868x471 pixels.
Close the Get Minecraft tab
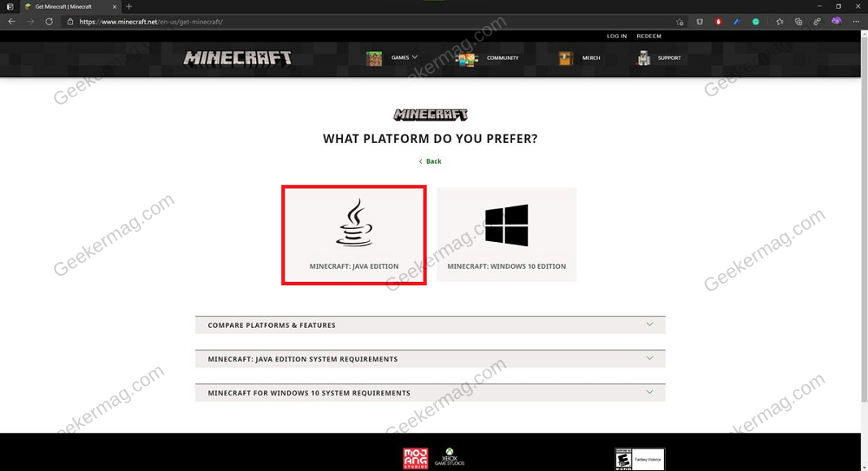coord(115,7)
